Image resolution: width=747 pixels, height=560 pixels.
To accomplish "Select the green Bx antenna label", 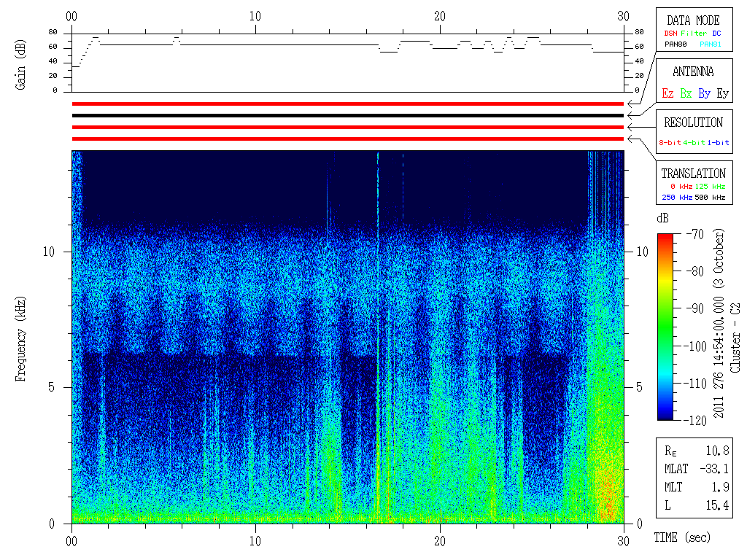I will coord(686,93).
